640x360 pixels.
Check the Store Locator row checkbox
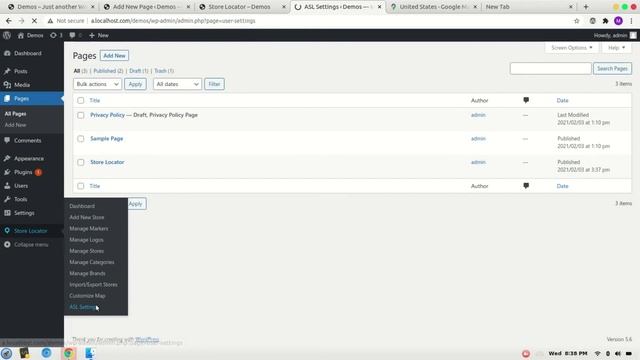click(x=81, y=162)
